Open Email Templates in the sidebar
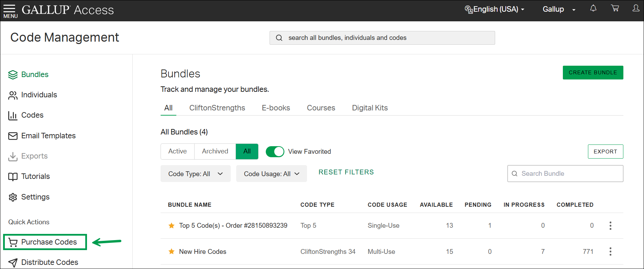The height and width of the screenshot is (269, 644). 48,136
